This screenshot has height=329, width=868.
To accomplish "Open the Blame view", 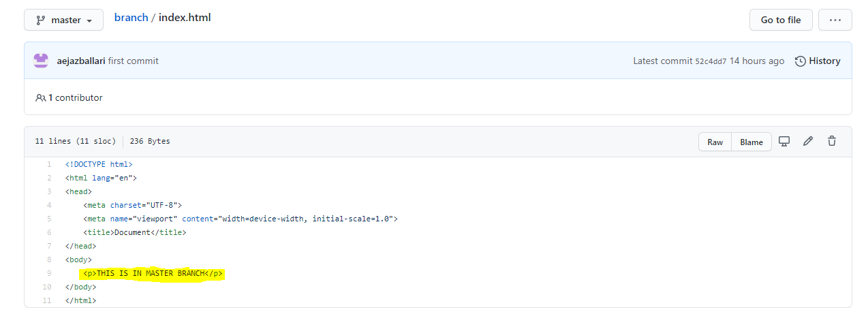I will click(x=751, y=142).
